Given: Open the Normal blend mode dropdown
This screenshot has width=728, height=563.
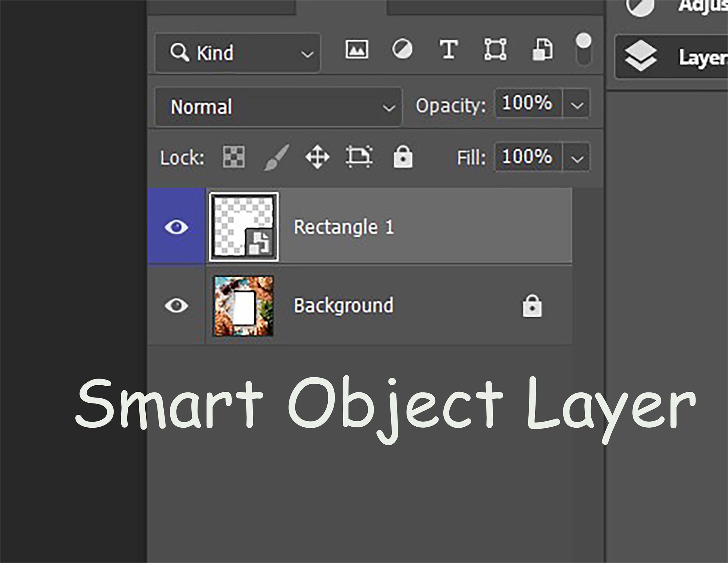Looking at the screenshot, I should pos(279,107).
